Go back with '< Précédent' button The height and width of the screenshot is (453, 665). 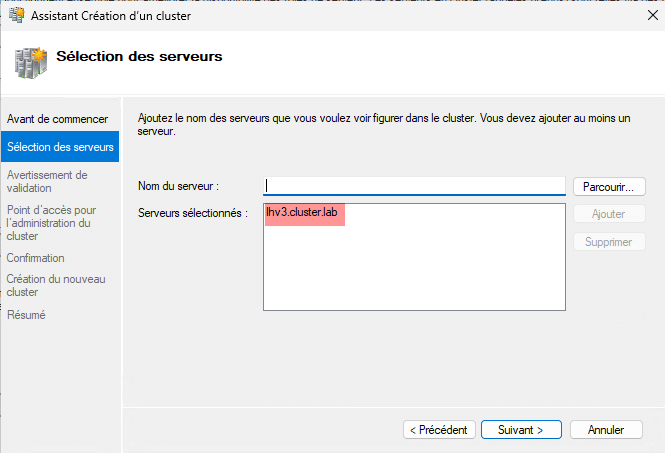pyautogui.click(x=439, y=430)
